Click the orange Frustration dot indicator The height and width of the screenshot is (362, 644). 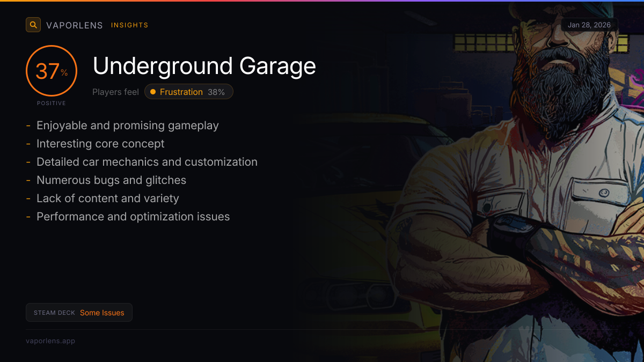click(x=153, y=92)
